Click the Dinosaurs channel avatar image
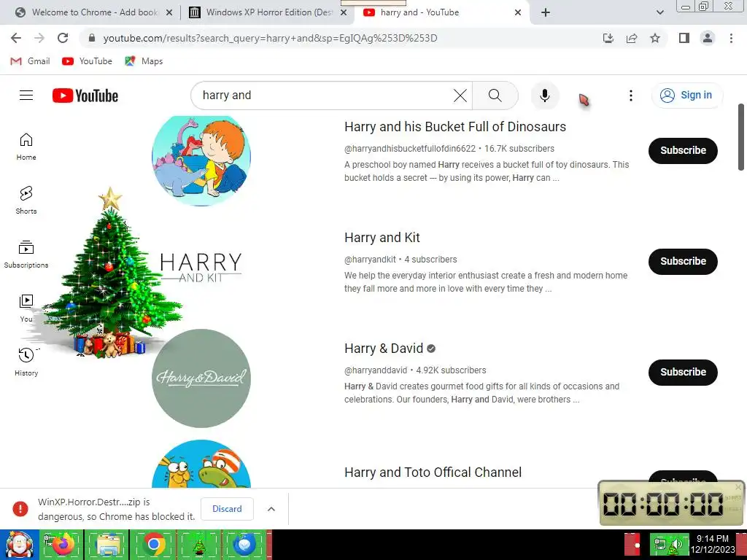The width and height of the screenshot is (747, 560). (201, 160)
